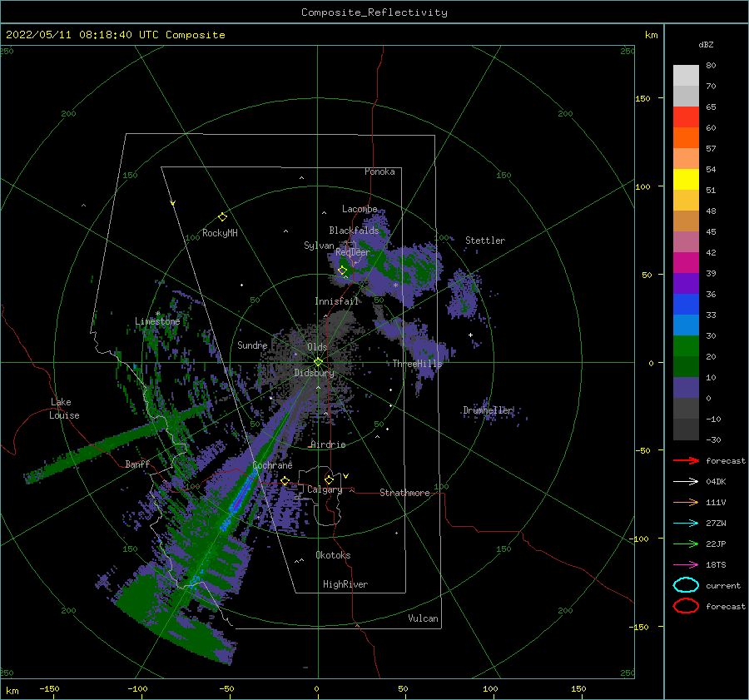Select the yellow diamond marker at RedDeer
Screen dimensions: 749x700
[343, 270]
